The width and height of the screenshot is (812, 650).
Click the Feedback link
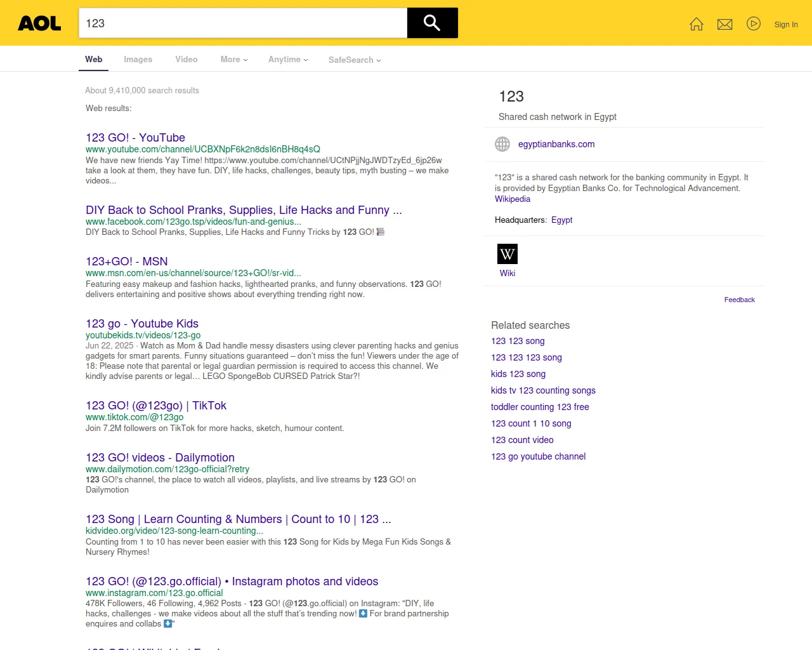[739, 300]
